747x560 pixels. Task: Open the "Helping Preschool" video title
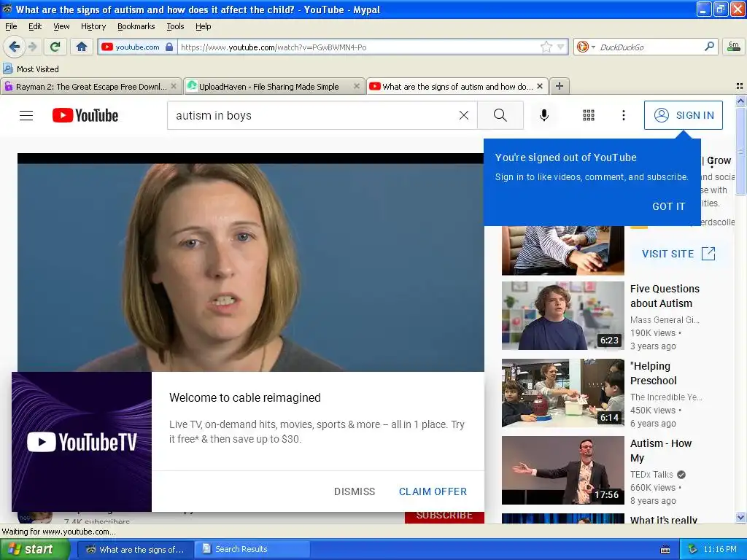click(653, 373)
